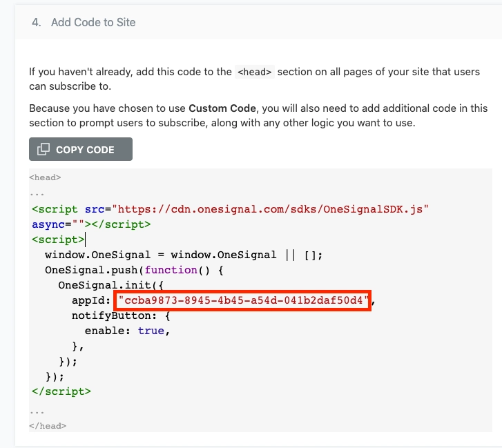This screenshot has height=448, width=502.
Task: Click the closing </script> tag line
Action: (x=61, y=391)
